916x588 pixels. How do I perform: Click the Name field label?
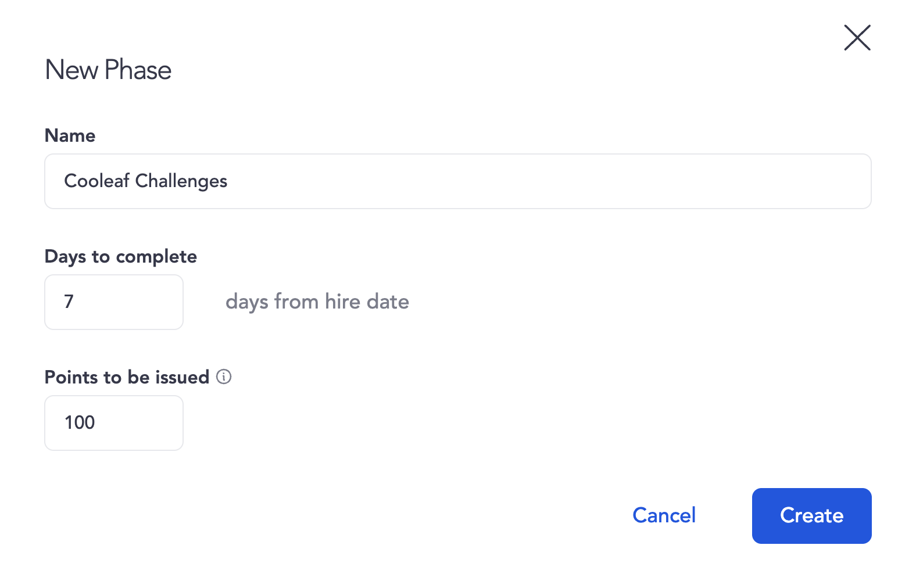pos(70,135)
